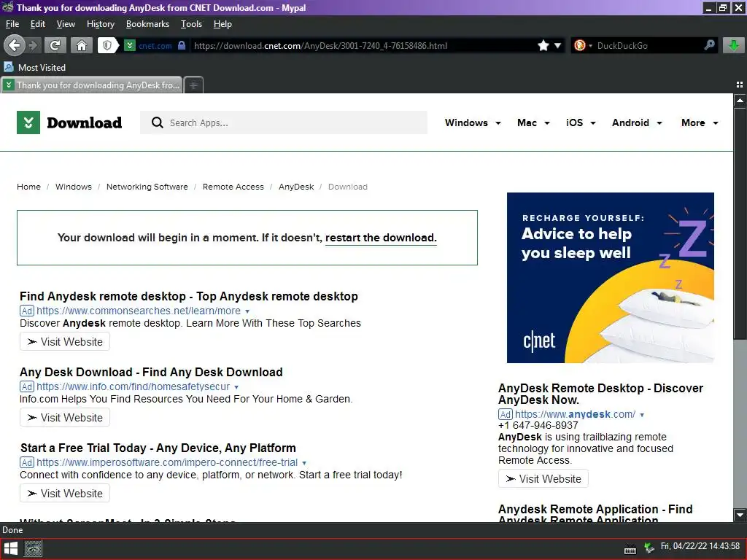This screenshot has height=560, width=747.
Task: Expand arrow next to info.com ad URL
Action: pos(236,387)
